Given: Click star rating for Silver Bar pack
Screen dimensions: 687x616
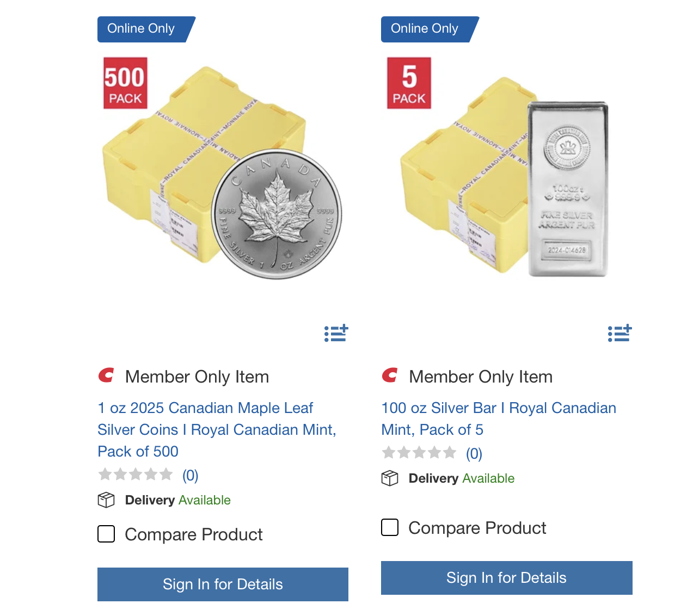Looking at the screenshot, I should [x=419, y=453].
